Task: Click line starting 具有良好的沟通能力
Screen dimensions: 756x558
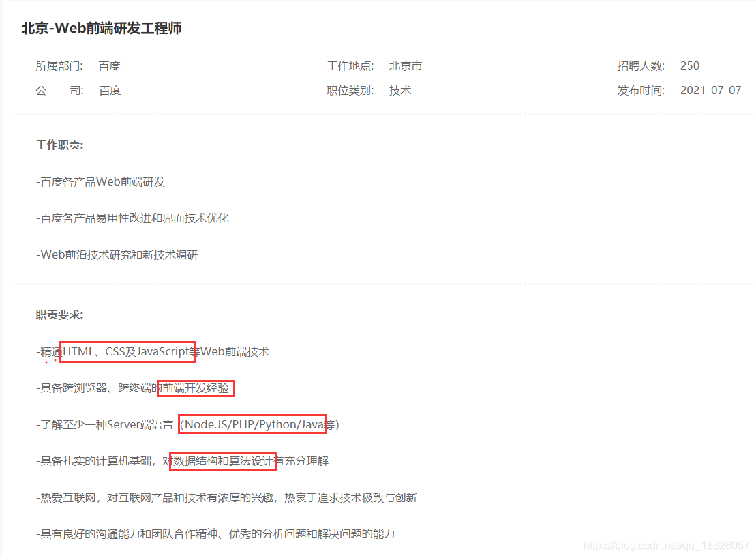Action: click(215, 534)
